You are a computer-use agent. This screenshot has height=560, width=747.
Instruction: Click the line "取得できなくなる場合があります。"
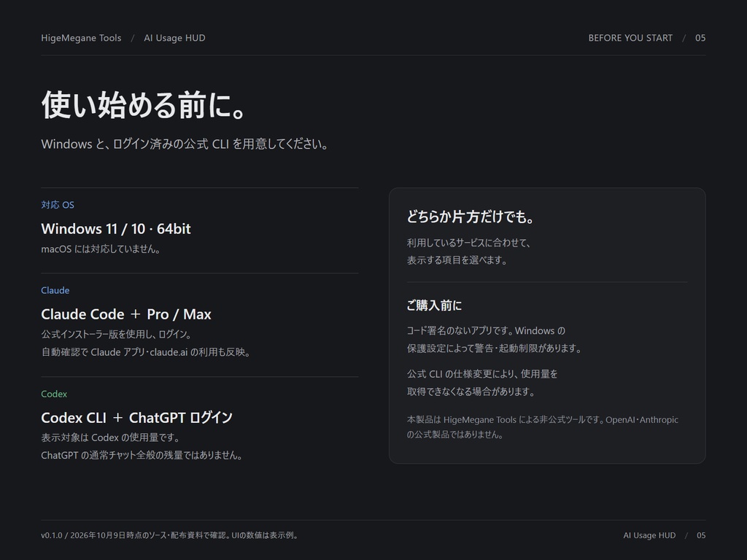point(471,392)
